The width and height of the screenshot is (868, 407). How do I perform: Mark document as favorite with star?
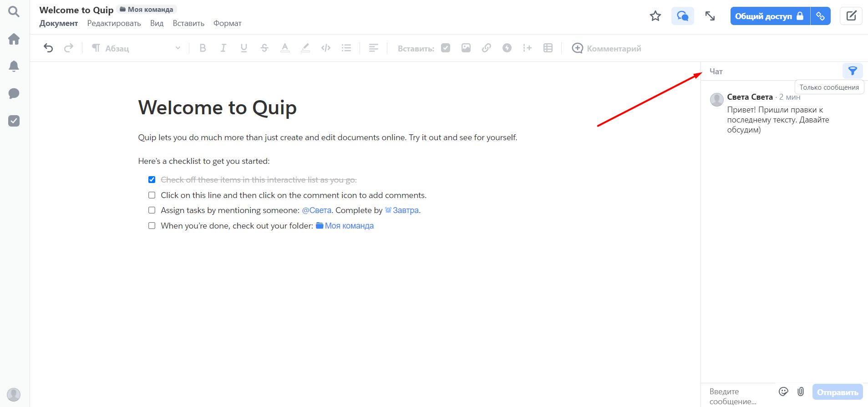click(x=655, y=16)
